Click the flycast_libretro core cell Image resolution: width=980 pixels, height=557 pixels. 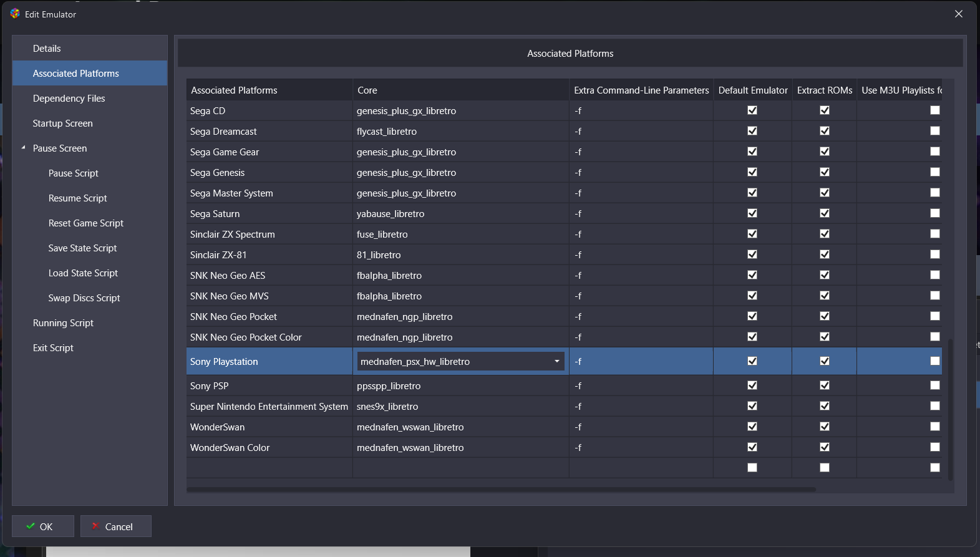pos(461,131)
